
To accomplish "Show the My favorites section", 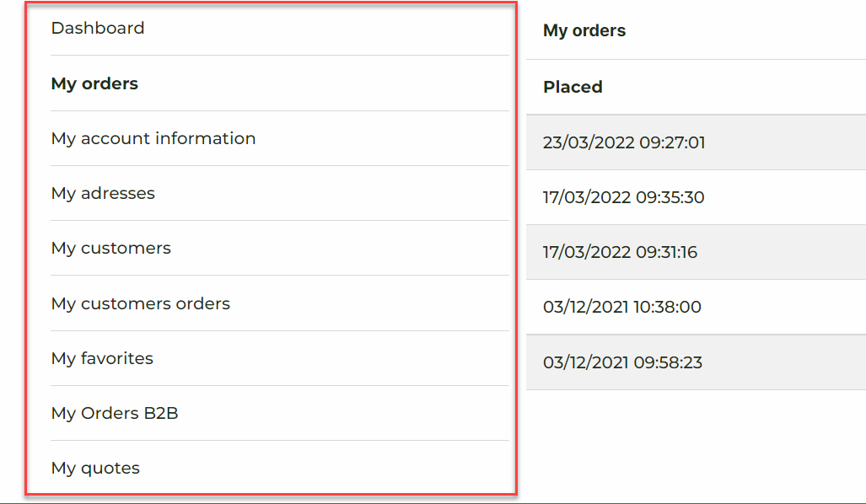I will (x=102, y=358).
